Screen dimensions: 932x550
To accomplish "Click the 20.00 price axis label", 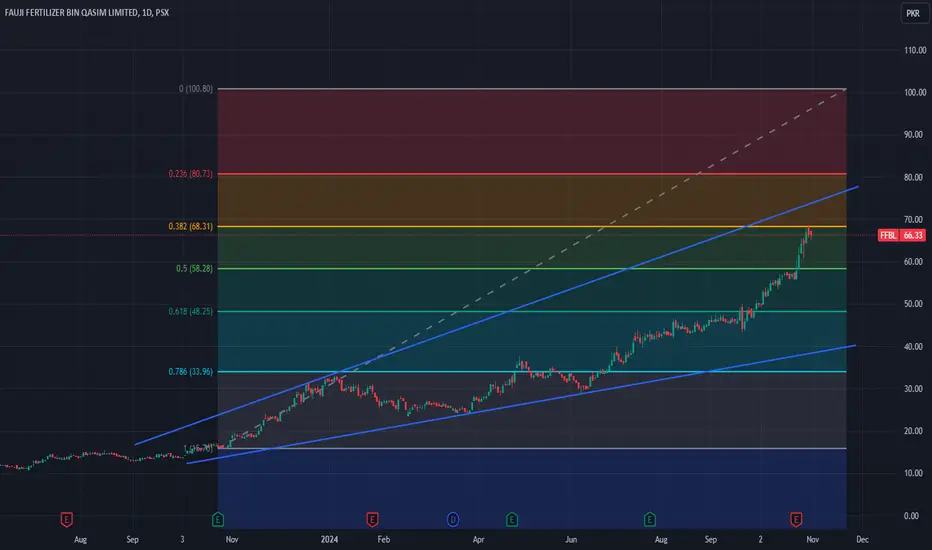I will click(x=915, y=430).
